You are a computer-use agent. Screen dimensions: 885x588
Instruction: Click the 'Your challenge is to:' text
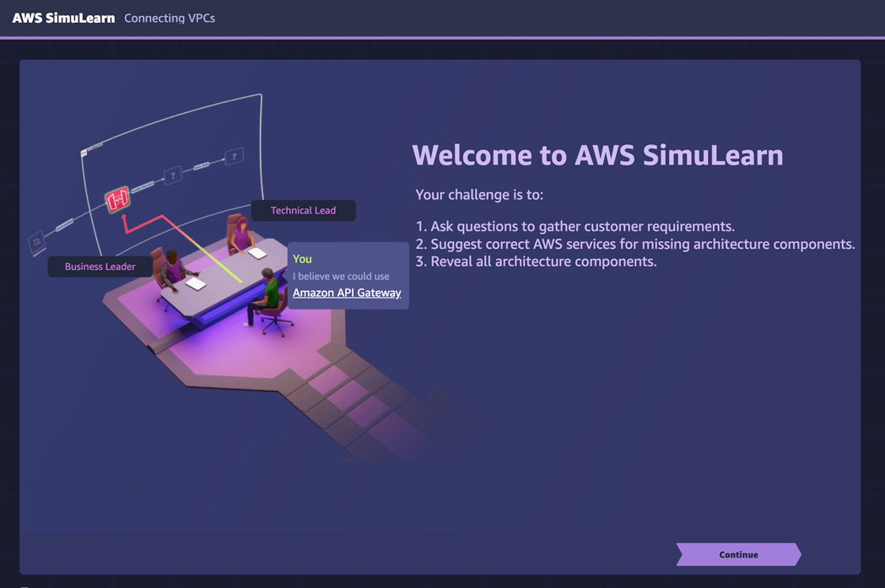(x=479, y=195)
